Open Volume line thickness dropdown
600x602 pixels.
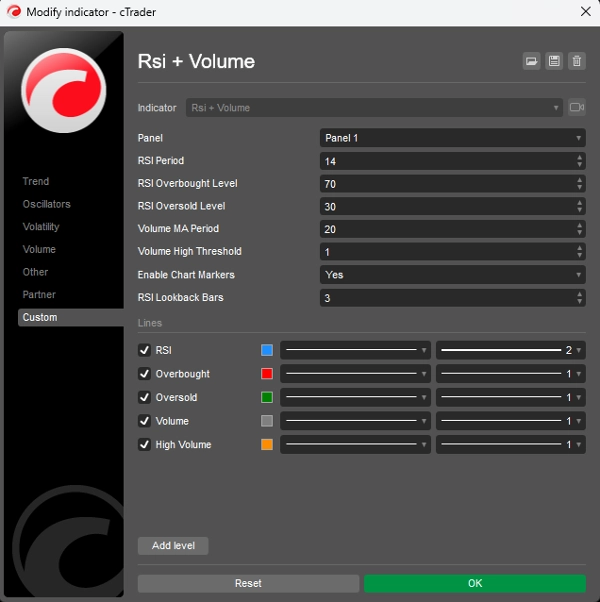[511, 421]
